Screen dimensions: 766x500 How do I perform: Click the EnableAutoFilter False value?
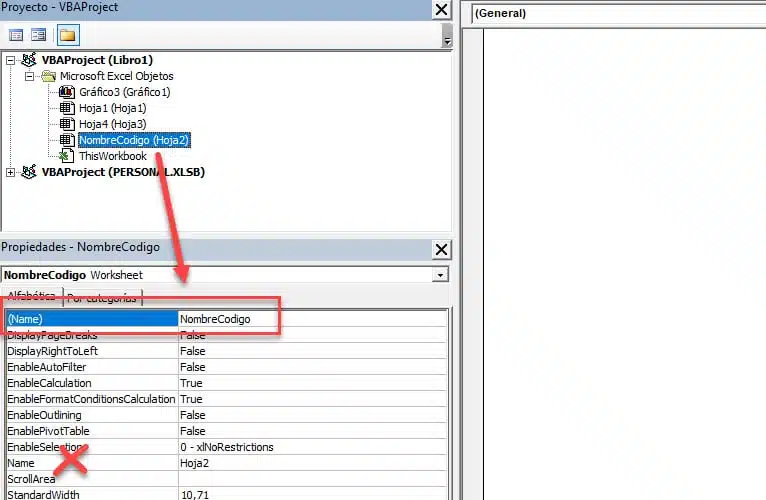tap(313, 367)
